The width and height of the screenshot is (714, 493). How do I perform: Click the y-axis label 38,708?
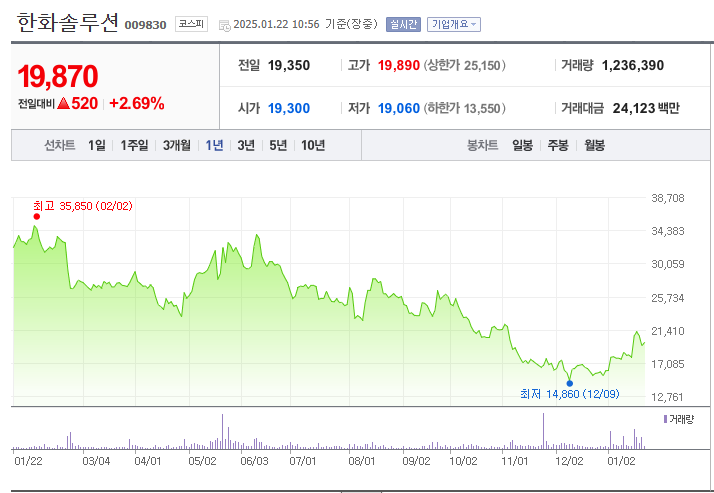[668, 198]
